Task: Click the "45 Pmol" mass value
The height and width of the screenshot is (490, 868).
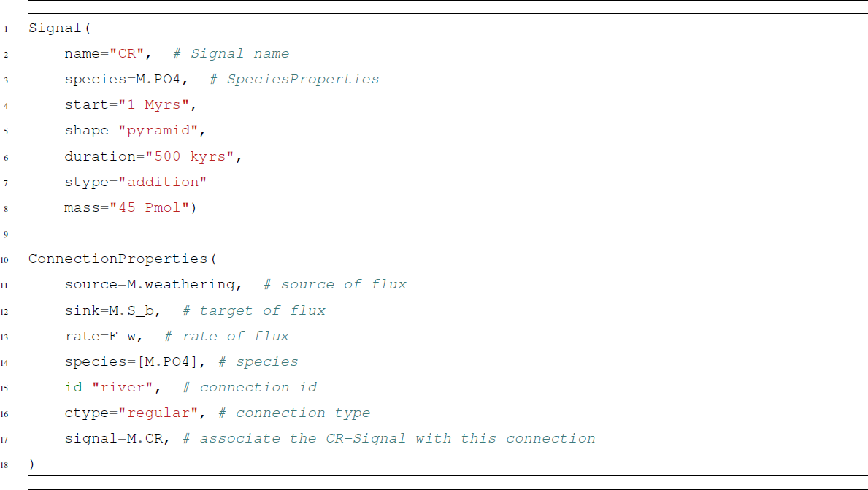Action: 150,207
